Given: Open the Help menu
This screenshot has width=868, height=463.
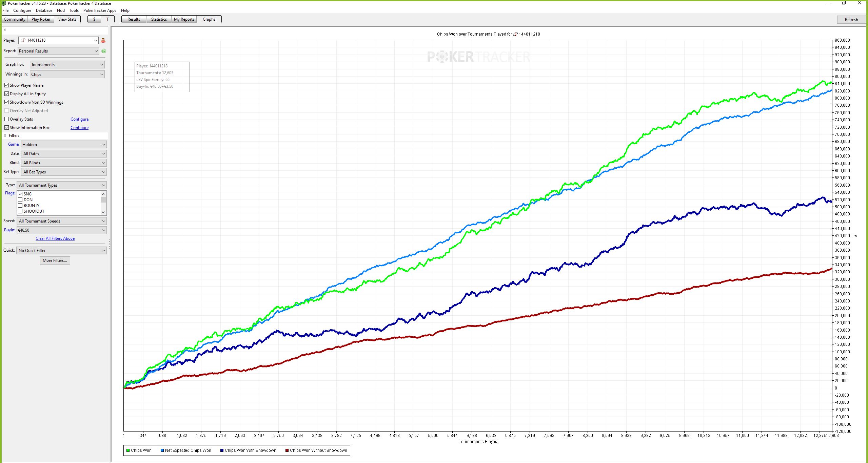Looking at the screenshot, I should pyautogui.click(x=125, y=10).
